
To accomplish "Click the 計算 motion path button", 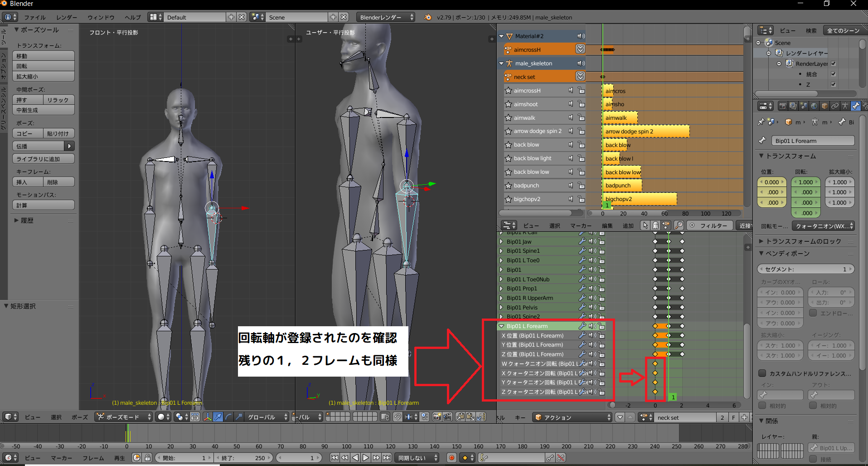I will 44,205.
